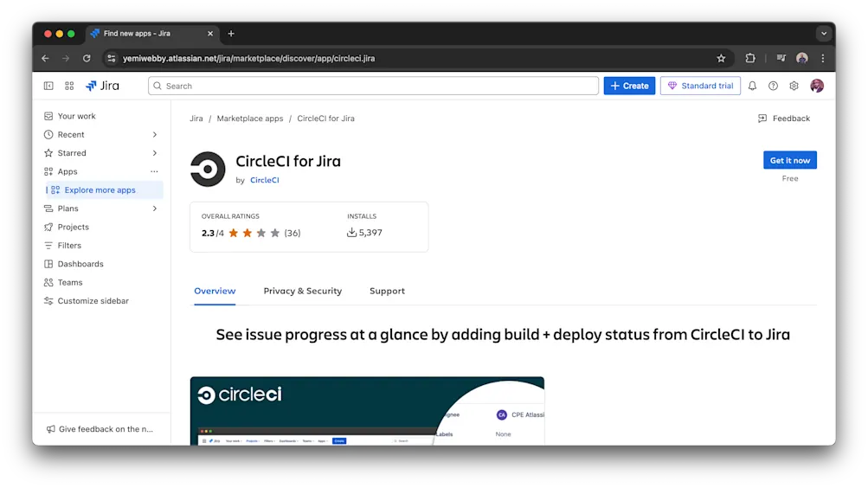Image resolution: width=868 pixels, height=488 pixels.
Task: Reload the current page
Action: pyautogui.click(x=87, y=58)
